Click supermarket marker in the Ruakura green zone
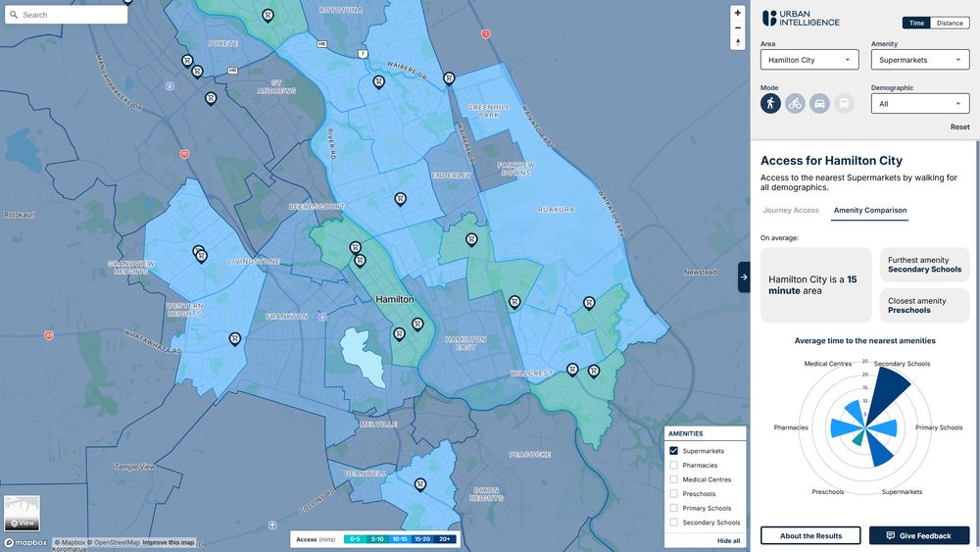980x552 pixels. pyautogui.click(x=589, y=303)
